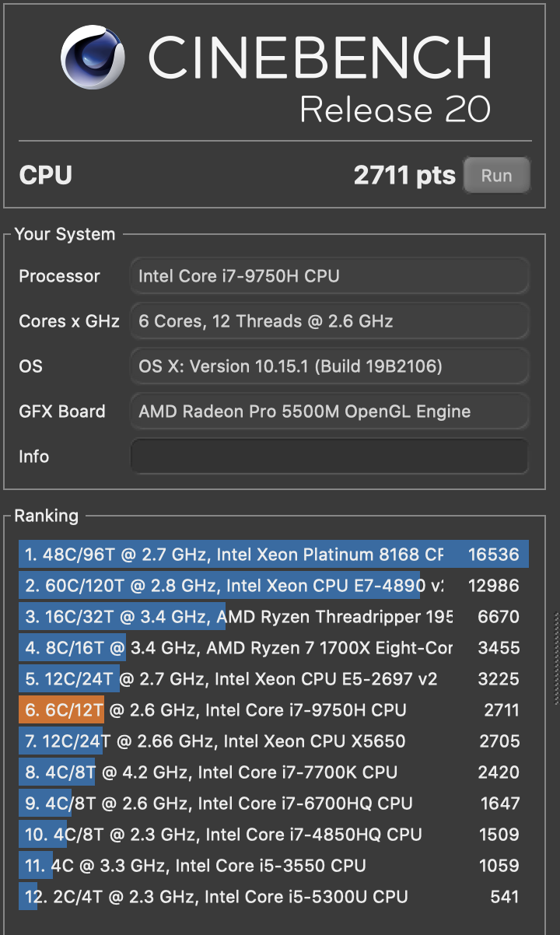This screenshot has height=935, width=560.
Task: Click the GFX Board field with Radeon Pro 5500M
Action: tap(330, 411)
